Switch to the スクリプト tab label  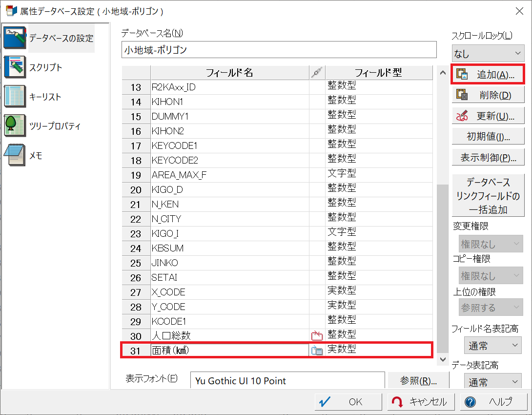coord(46,67)
